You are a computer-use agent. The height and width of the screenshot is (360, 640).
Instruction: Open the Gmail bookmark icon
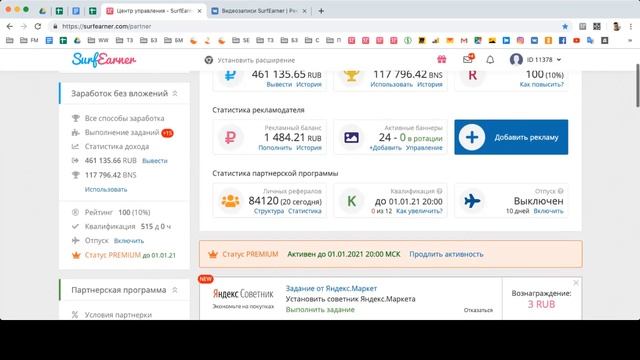click(464, 40)
